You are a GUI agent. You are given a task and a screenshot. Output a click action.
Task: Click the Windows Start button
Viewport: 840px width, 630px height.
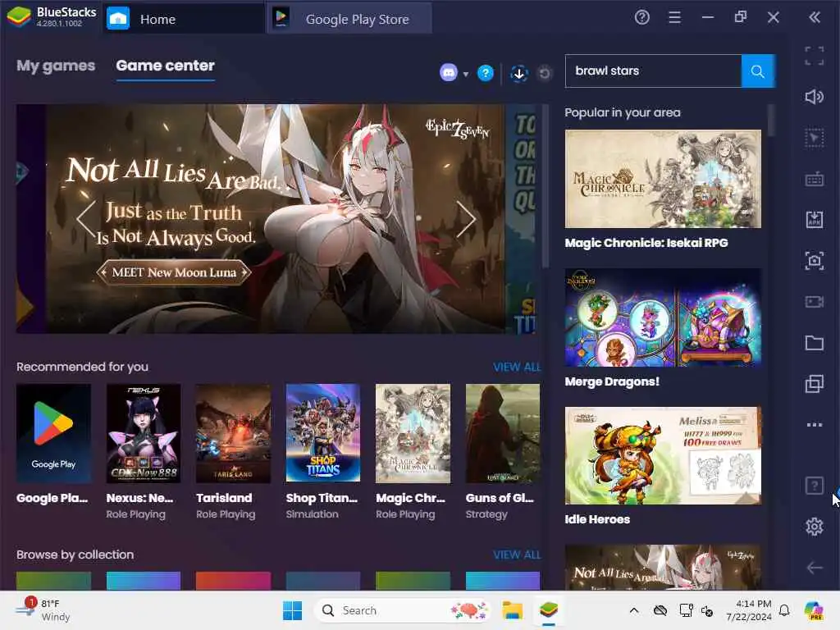click(x=293, y=610)
